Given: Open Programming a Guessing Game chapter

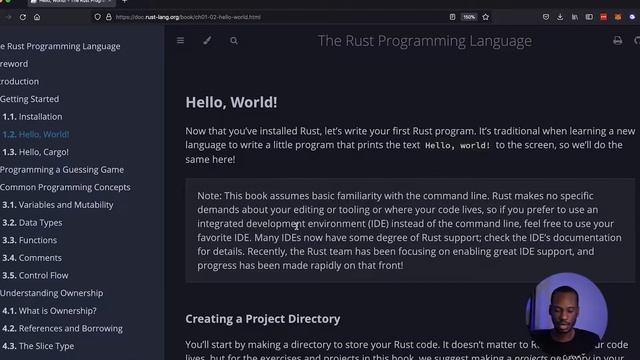Looking at the screenshot, I should point(62,169).
